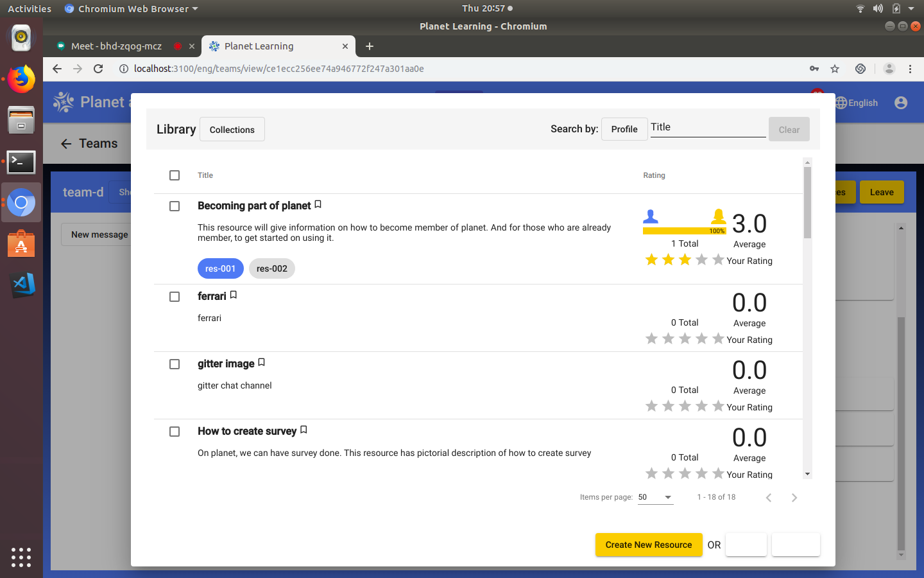Image resolution: width=924 pixels, height=578 pixels.
Task: Open a new browser tab
Action: 370,46
